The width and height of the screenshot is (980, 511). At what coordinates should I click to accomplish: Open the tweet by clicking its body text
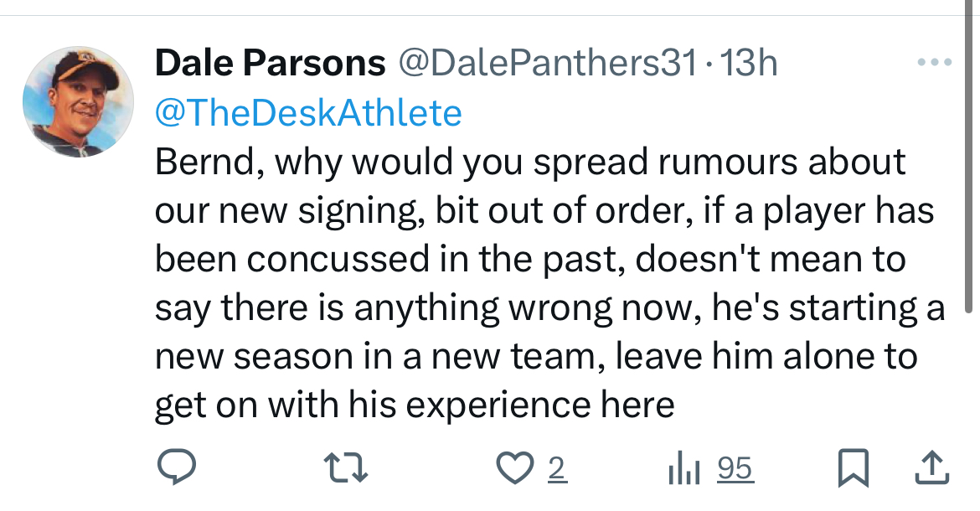click(x=536, y=285)
